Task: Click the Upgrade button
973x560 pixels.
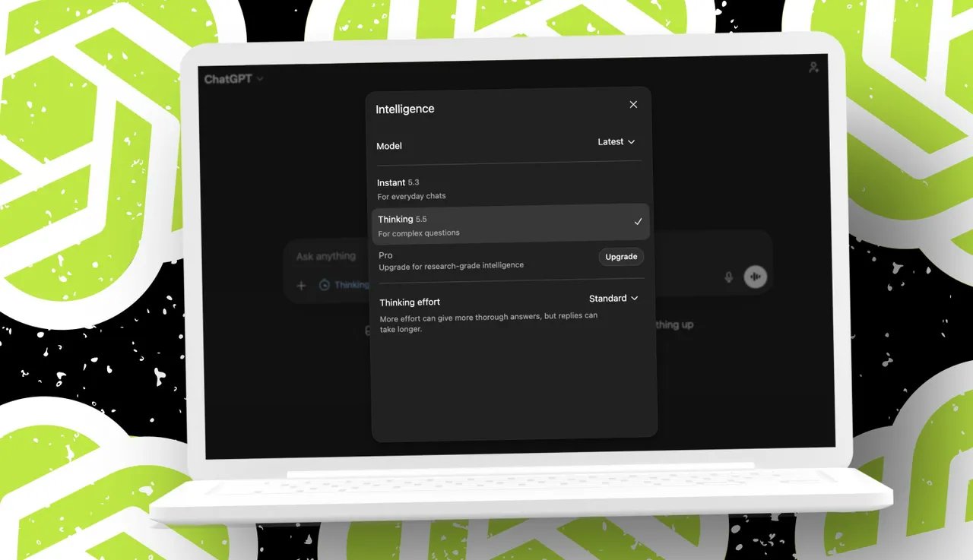Action: [x=621, y=257]
